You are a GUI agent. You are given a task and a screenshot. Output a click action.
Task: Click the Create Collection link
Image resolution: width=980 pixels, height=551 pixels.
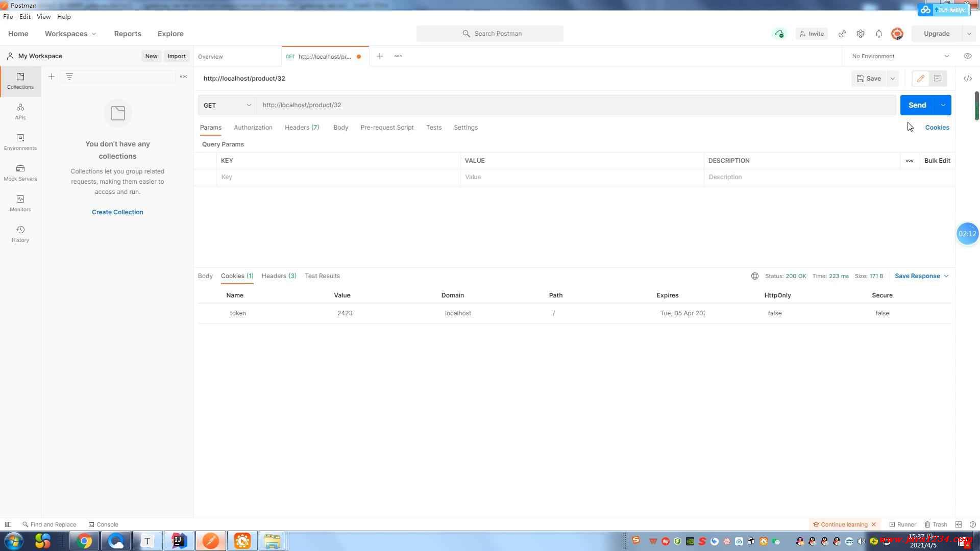click(117, 212)
